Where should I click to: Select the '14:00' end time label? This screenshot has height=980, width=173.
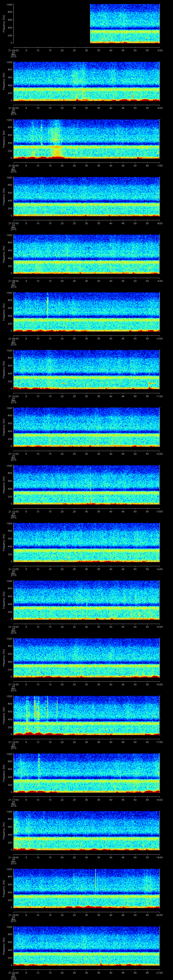(159, 569)
